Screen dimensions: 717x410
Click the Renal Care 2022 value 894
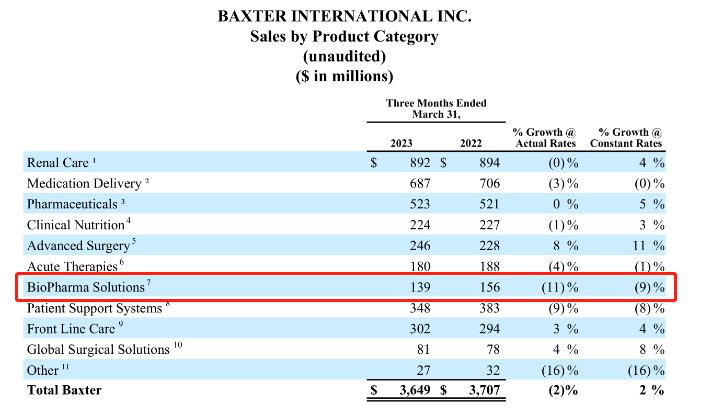point(489,163)
